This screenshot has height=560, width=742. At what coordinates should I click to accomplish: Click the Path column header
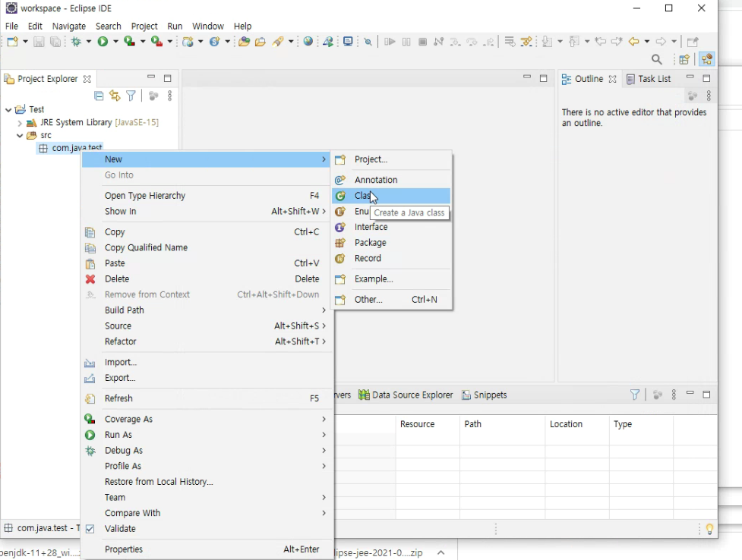pyautogui.click(x=502, y=424)
